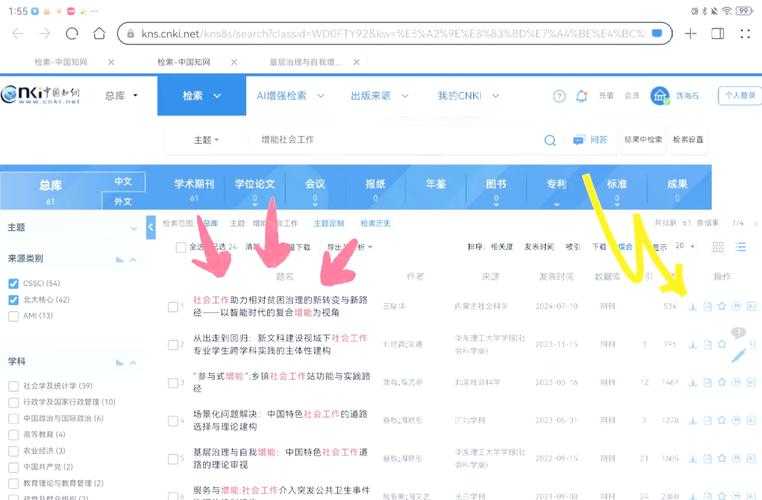Close the third browser tab 基层治理与自我增能
Viewport: 762px width, 500px height.
[356, 62]
